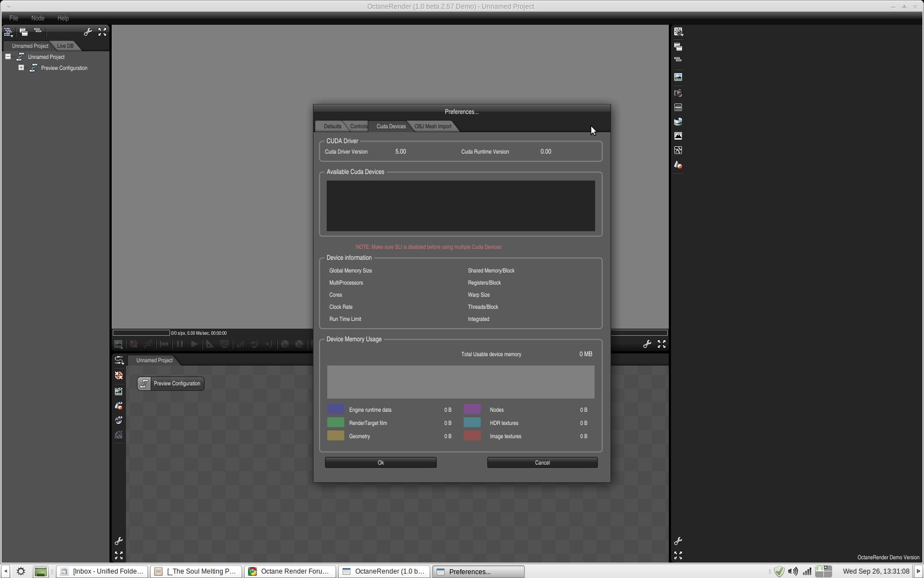Open graph editor node connection dropdown

119,361
